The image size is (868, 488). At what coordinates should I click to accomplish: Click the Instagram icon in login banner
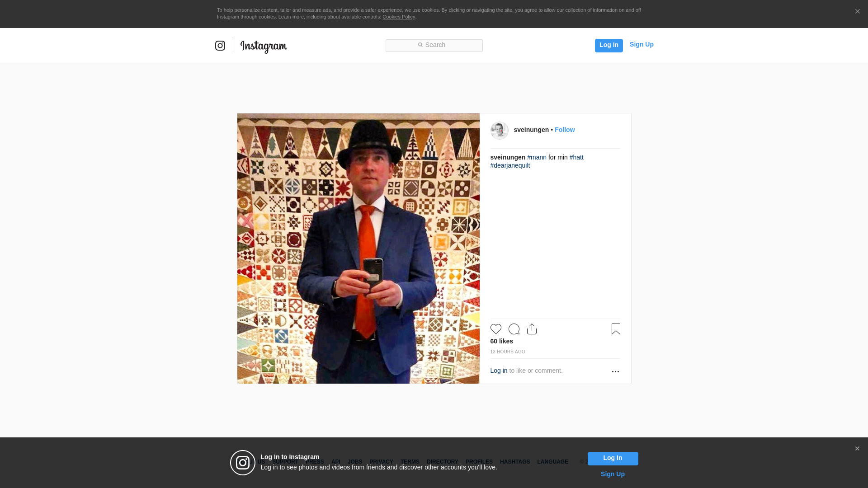pyautogui.click(x=243, y=463)
